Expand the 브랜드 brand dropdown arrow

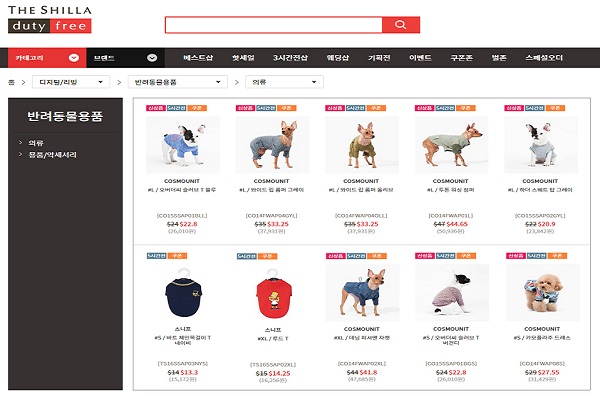click(x=152, y=58)
